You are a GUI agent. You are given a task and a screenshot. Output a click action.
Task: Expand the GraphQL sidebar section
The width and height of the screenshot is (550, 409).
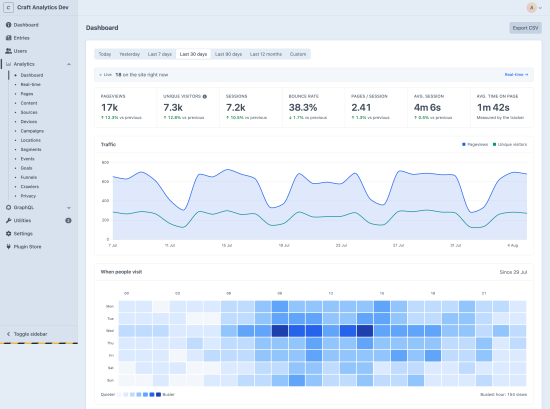click(x=69, y=208)
